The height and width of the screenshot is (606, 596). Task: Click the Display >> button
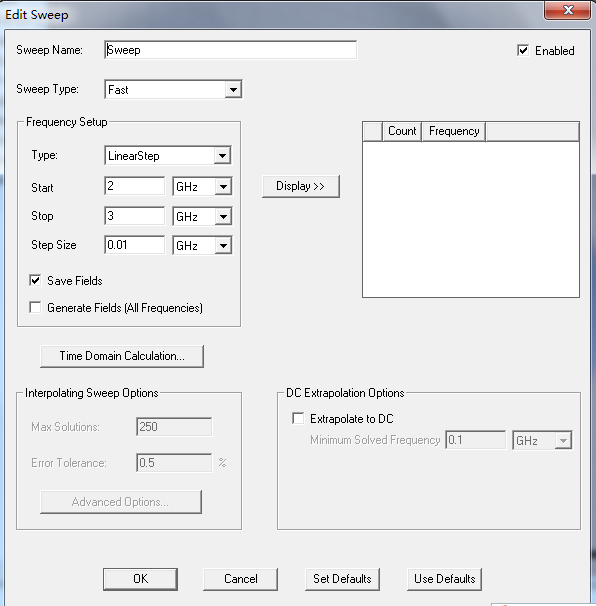(301, 186)
